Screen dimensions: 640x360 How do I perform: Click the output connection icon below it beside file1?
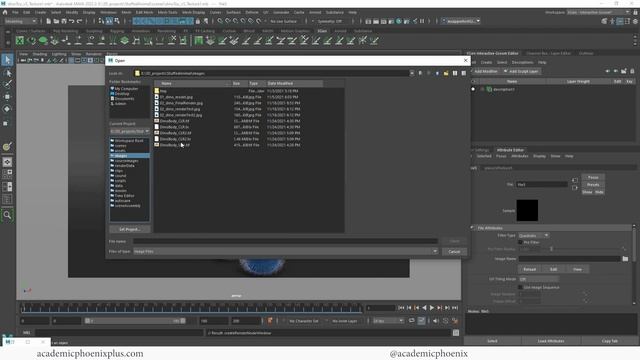pos(575,188)
